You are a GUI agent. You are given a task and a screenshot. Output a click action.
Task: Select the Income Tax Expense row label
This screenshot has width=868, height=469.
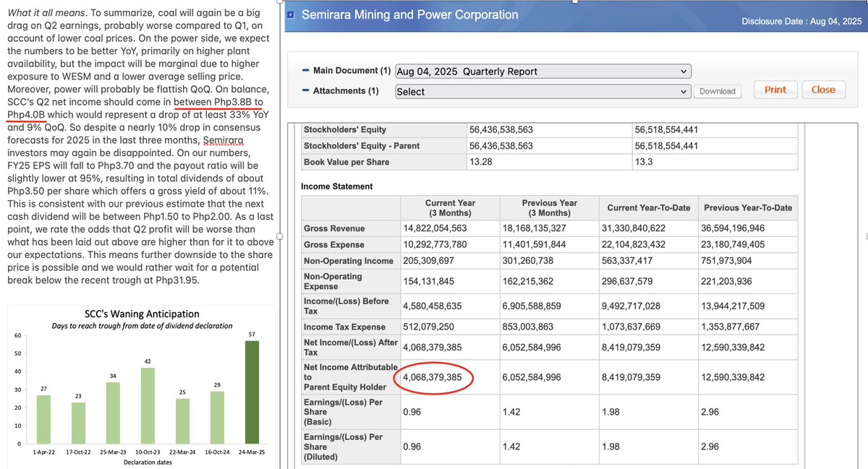click(x=345, y=327)
